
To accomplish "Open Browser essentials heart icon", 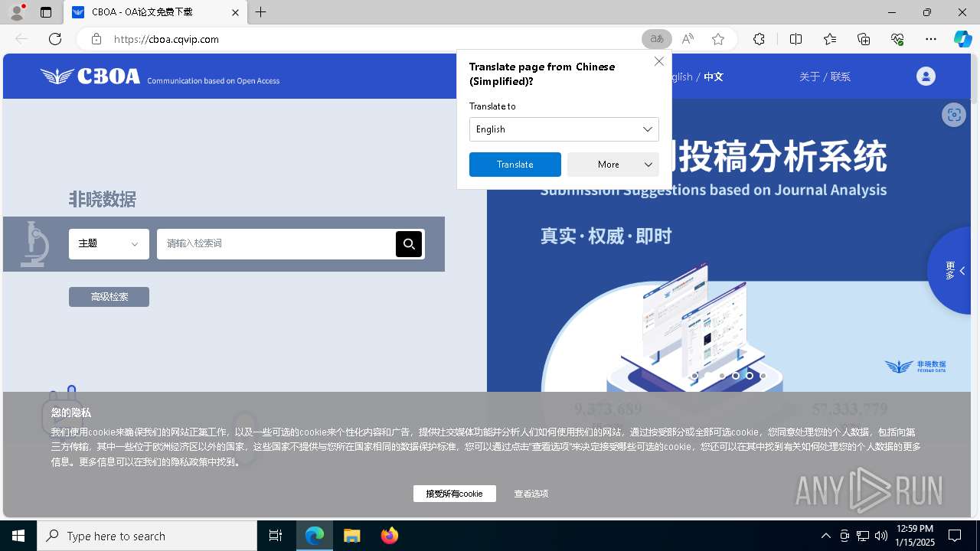I will [897, 39].
